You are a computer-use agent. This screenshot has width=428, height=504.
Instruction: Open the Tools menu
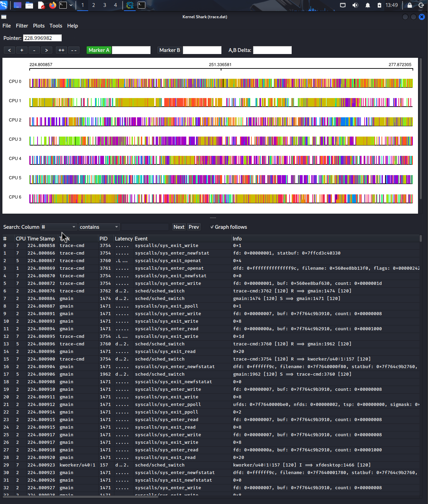[56, 26]
